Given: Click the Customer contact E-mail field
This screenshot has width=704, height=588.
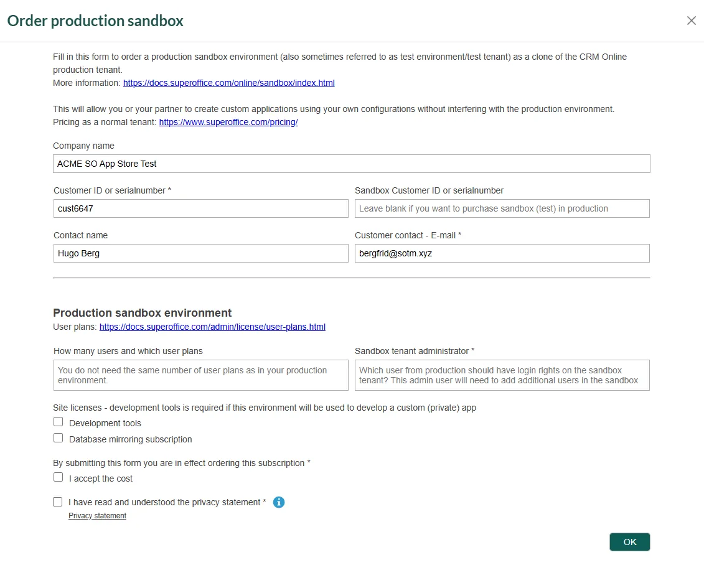Looking at the screenshot, I should pyautogui.click(x=502, y=253).
